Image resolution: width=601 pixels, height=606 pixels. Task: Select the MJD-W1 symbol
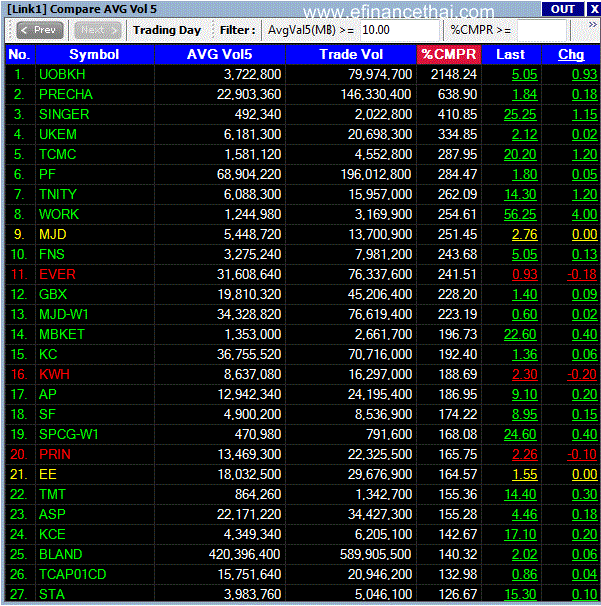coord(64,315)
